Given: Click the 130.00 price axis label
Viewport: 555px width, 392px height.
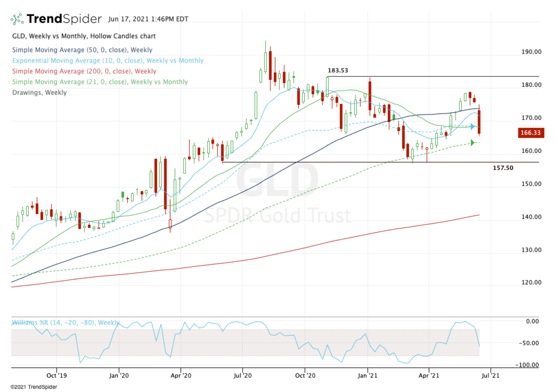Looking at the screenshot, I should click(x=531, y=250).
